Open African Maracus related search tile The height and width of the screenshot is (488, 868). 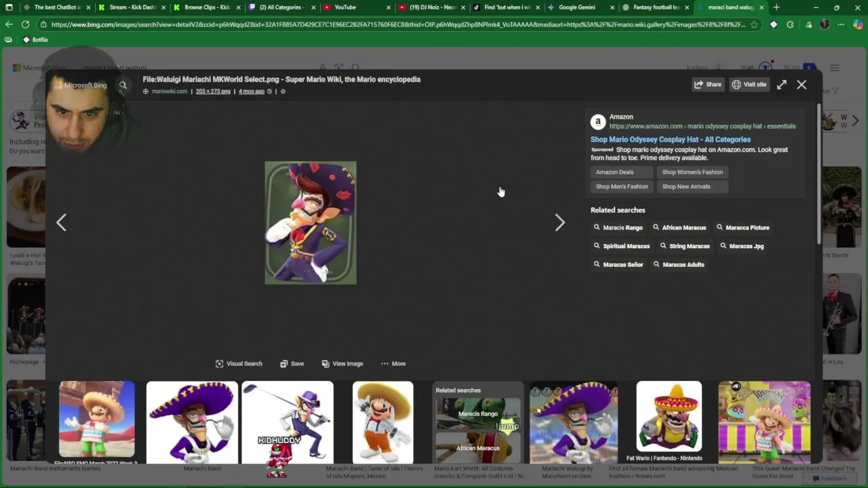(478, 447)
